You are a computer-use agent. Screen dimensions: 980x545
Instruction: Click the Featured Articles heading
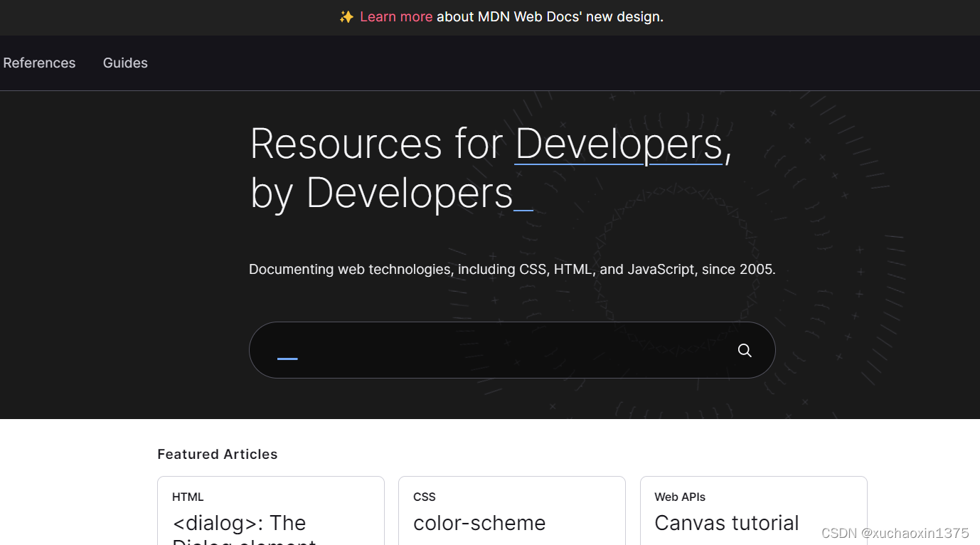(218, 454)
